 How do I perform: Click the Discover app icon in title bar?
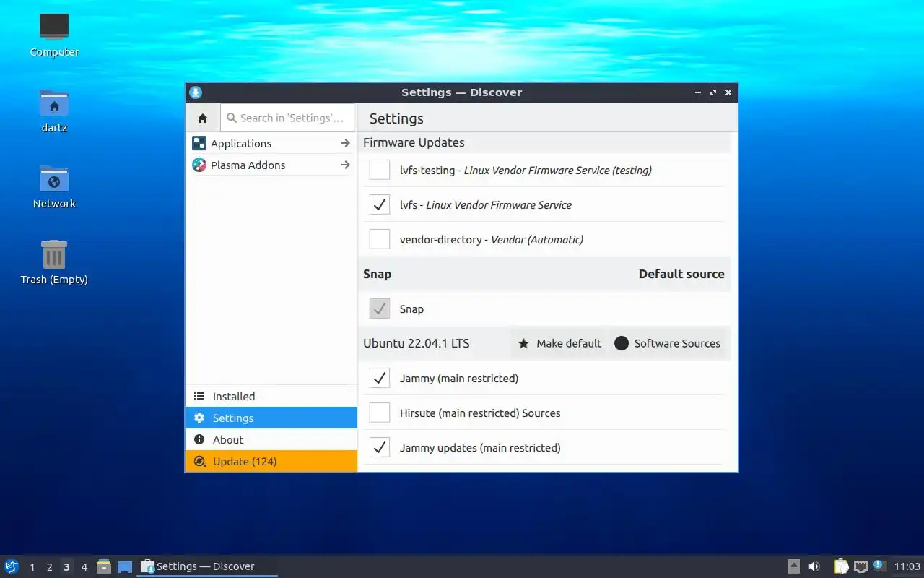coord(196,92)
